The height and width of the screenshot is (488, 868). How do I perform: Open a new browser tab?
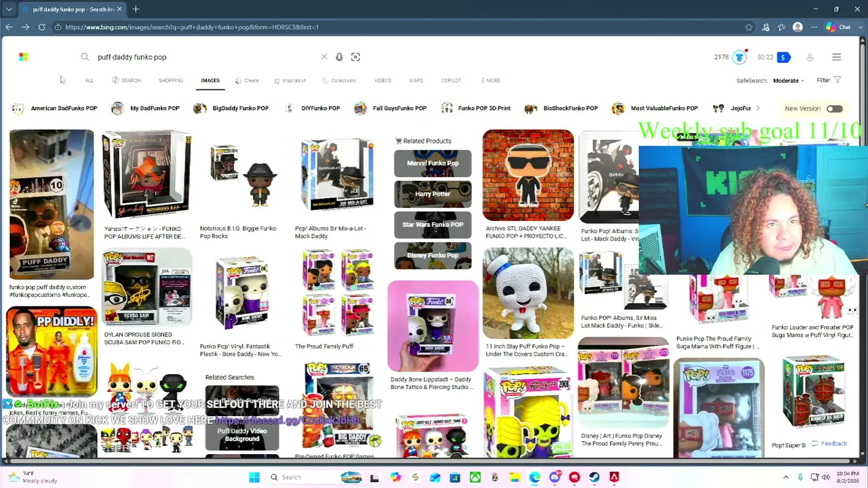(136, 9)
